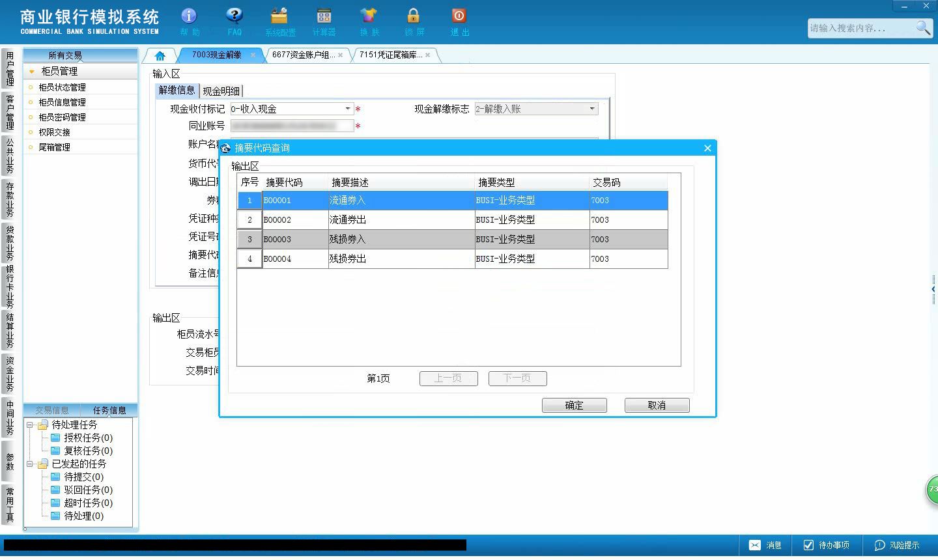The height and width of the screenshot is (560, 938).
Task: Click the 上一页 previous page button
Action: 448,378
